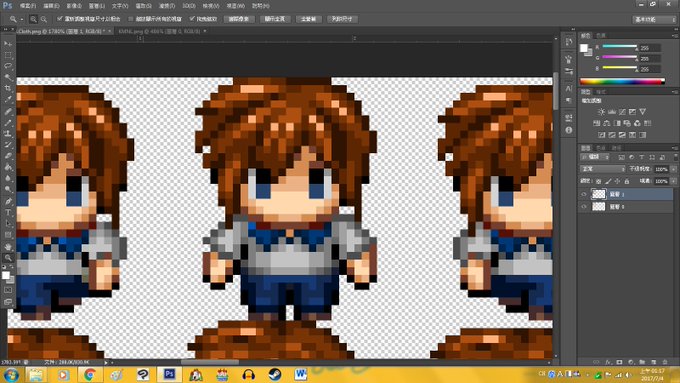
Task: Open the Color panel flyout menu
Action: tap(675, 36)
